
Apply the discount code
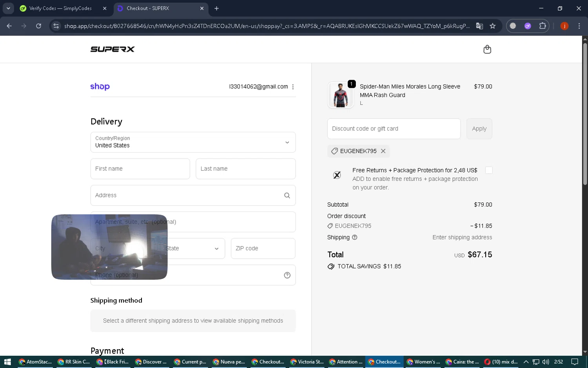[479, 129]
